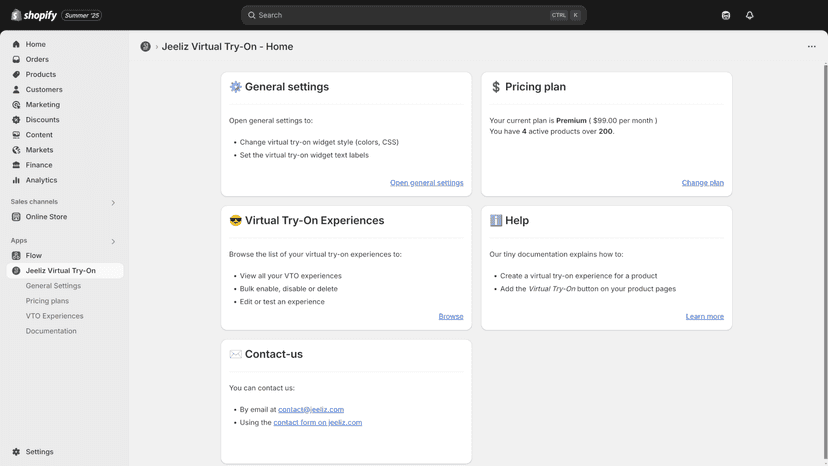Open Markets in sidebar

coord(39,150)
